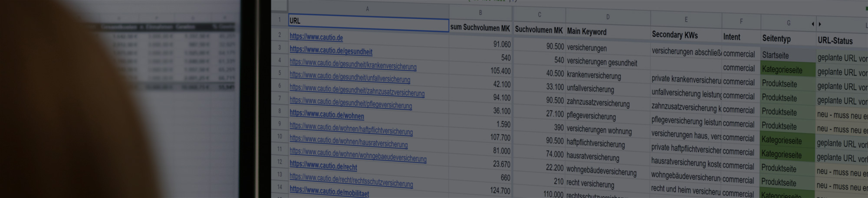This screenshot has height=198, width=868.
Task: Open the recht/rechtsschutzversicherung link
Action: 351,180
